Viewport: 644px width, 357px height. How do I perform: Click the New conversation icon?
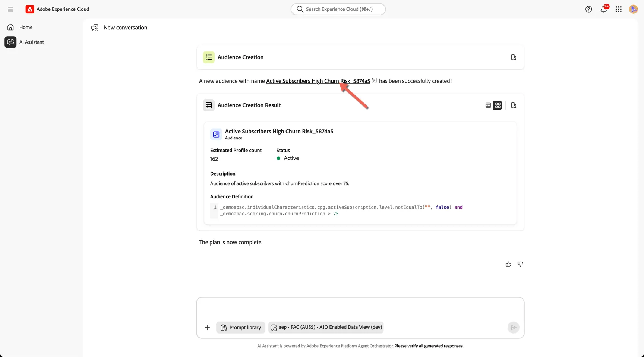[95, 28]
